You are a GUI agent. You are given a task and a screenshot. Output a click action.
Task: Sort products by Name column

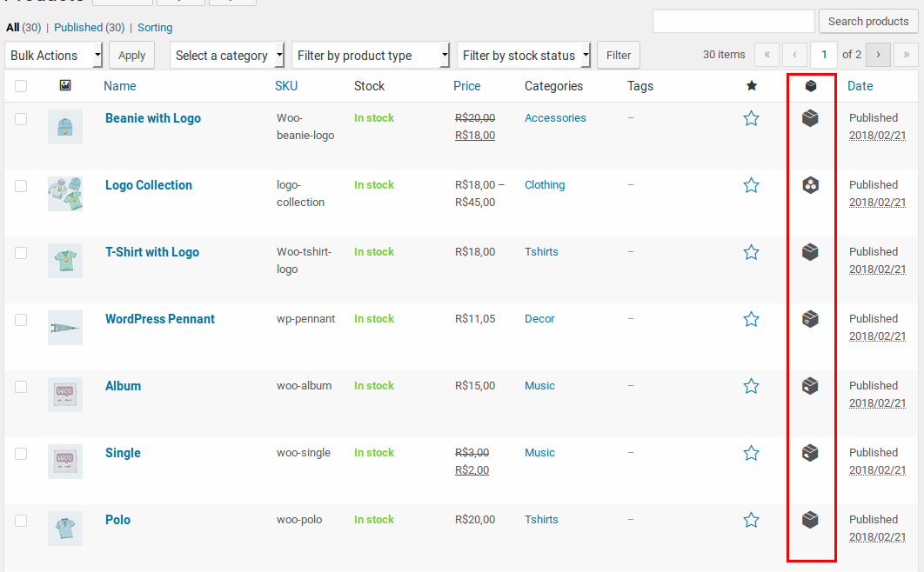[x=119, y=86]
